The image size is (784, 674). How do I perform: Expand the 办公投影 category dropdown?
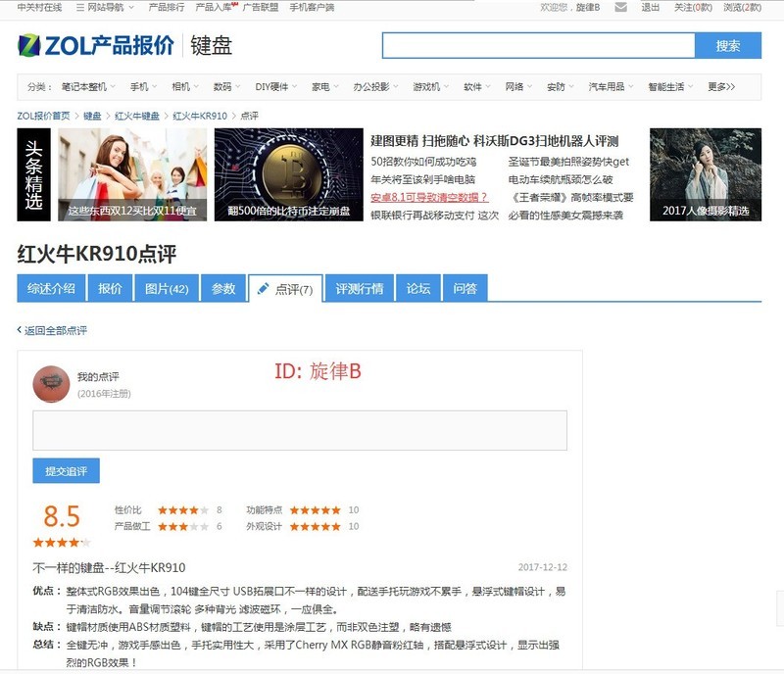375,87
